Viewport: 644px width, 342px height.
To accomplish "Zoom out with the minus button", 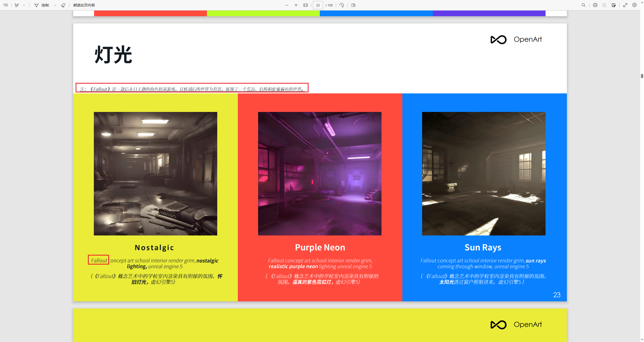I will click(x=287, y=5).
